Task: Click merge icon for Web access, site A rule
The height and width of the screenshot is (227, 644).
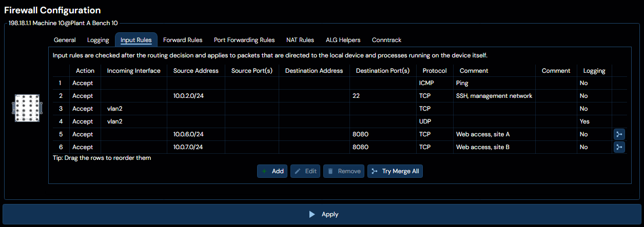Action: tap(619, 134)
